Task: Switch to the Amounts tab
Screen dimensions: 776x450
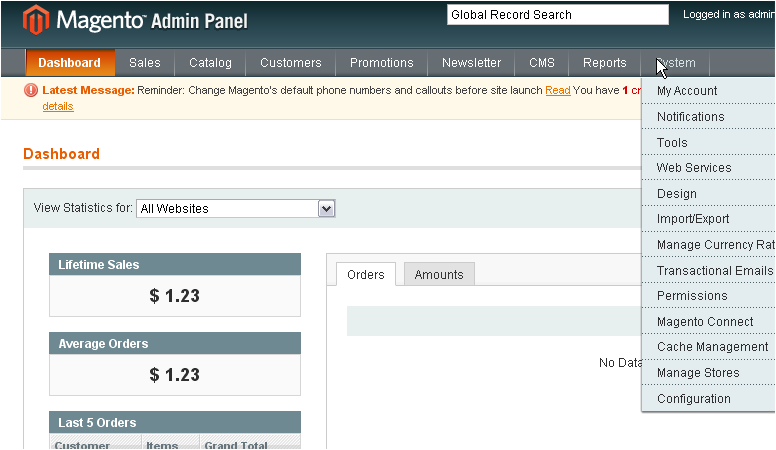Action: point(439,275)
